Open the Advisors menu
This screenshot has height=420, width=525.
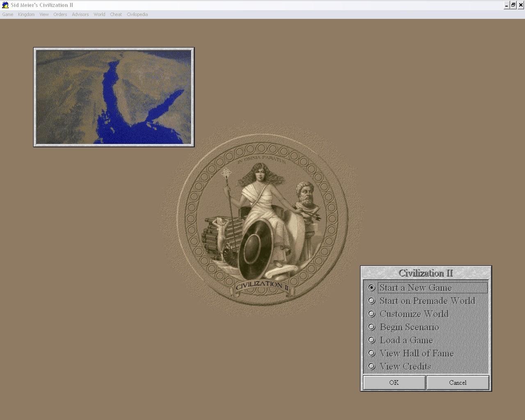pos(80,14)
